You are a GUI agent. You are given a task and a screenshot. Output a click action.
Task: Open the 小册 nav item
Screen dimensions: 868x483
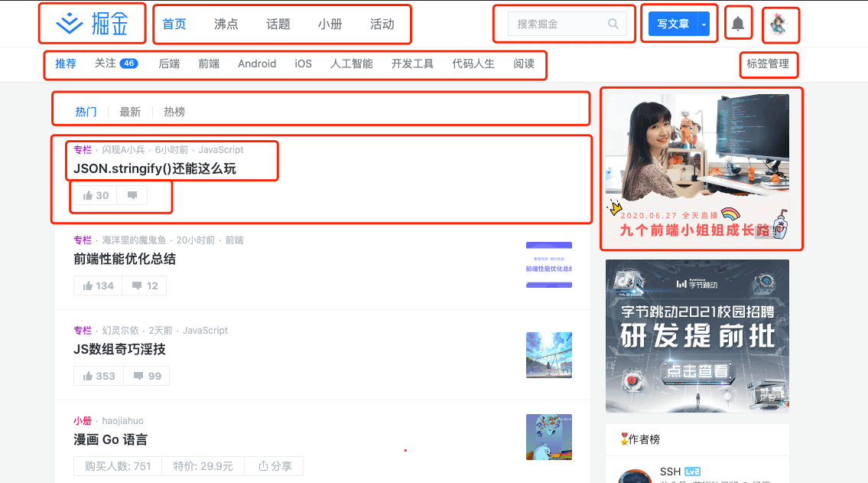(x=330, y=24)
